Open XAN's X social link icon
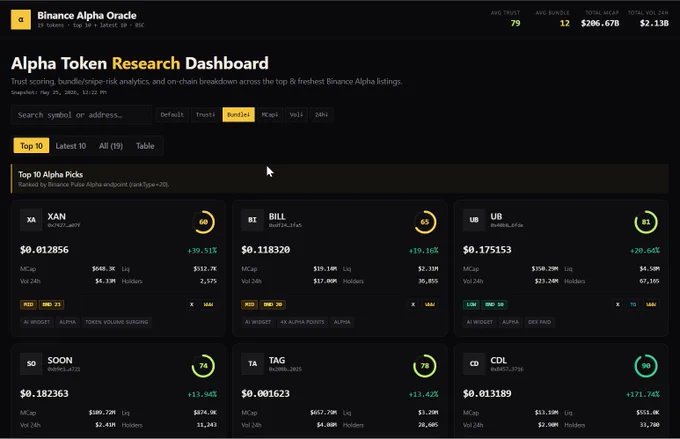This screenshot has width=680, height=439. click(x=192, y=305)
